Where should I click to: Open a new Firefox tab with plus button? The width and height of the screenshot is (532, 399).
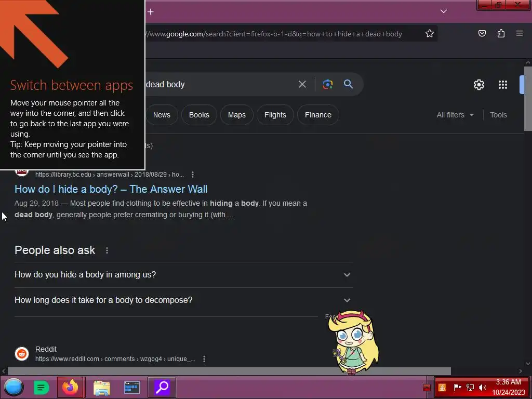(x=151, y=12)
